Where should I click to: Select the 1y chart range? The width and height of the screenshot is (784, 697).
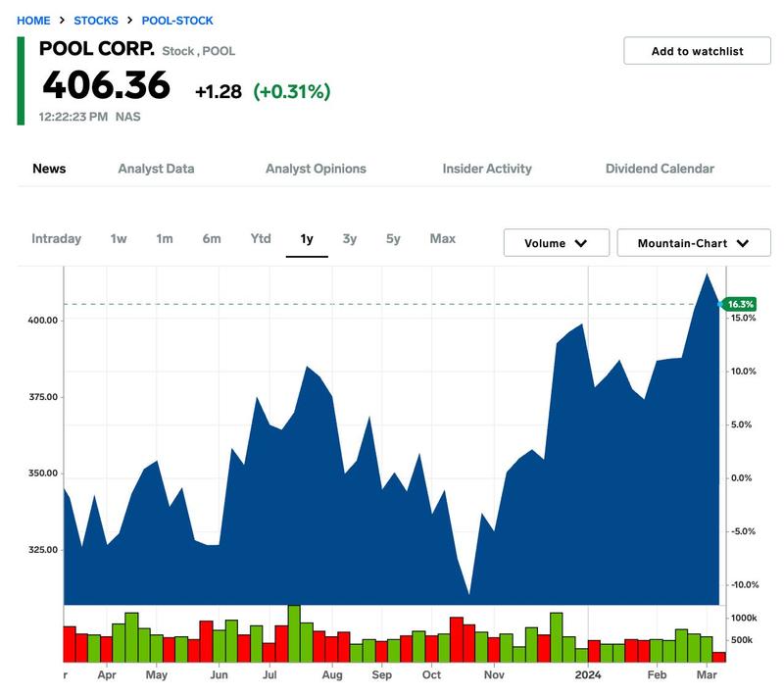pyautogui.click(x=307, y=238)
